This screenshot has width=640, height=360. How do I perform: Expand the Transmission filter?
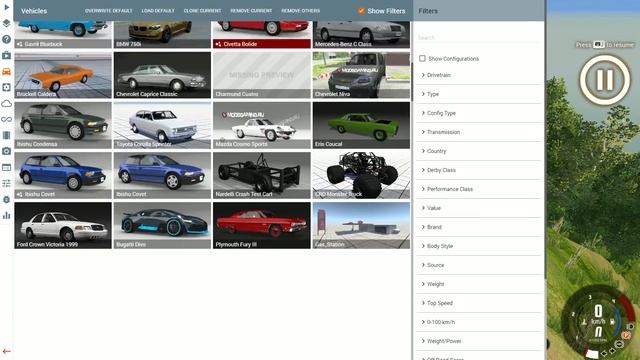coord(479,132)
